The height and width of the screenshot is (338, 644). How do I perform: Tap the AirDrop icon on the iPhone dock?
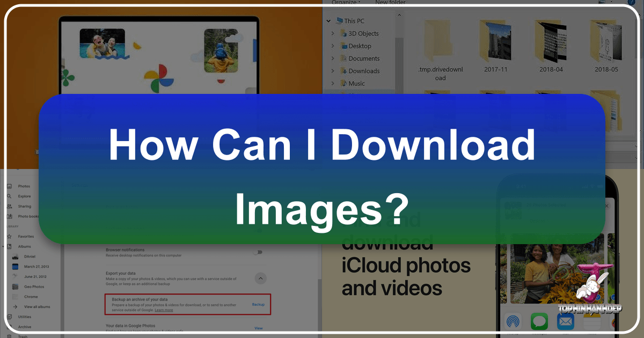pyautogui.click(x=514, y=322)
